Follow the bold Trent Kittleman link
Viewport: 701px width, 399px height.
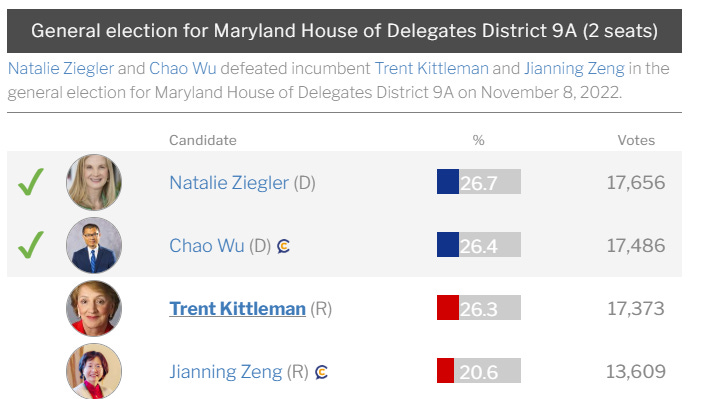(237, 309)
